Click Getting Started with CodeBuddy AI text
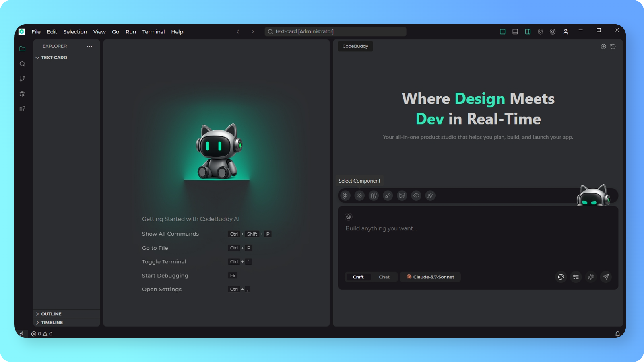This screenshot has width=644, height=362. click(191, 219)
